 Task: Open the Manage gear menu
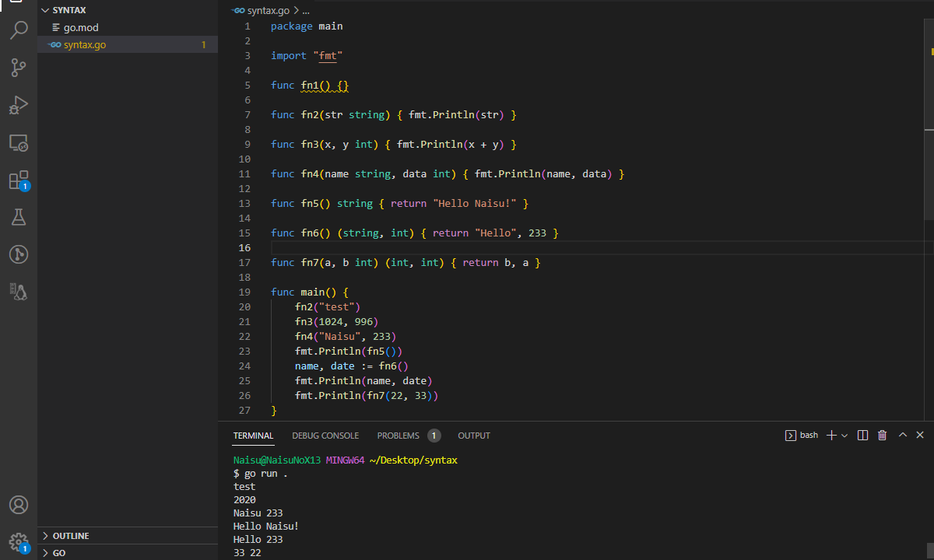tap(19, 542)
